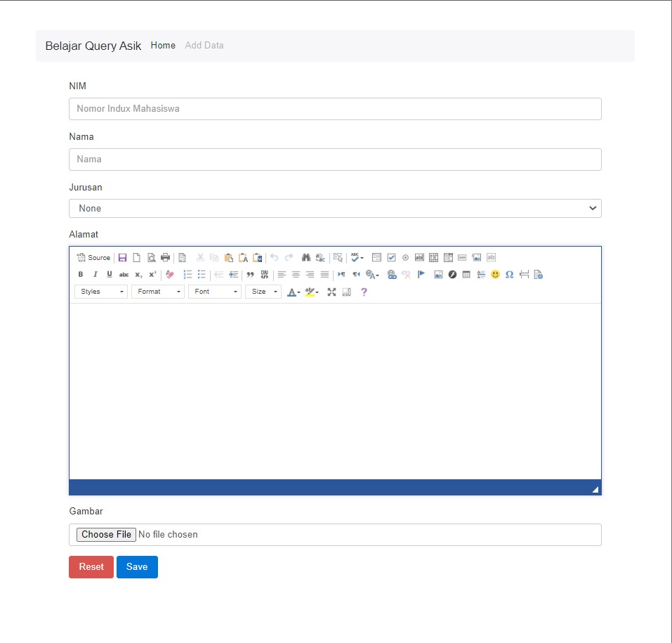Click Paste from Word icon

point(257,257)
